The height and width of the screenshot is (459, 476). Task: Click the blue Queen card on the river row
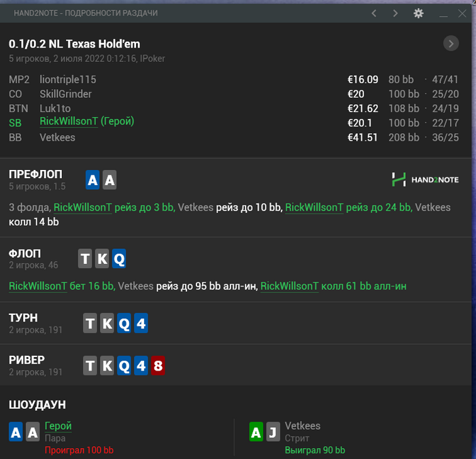124,366
